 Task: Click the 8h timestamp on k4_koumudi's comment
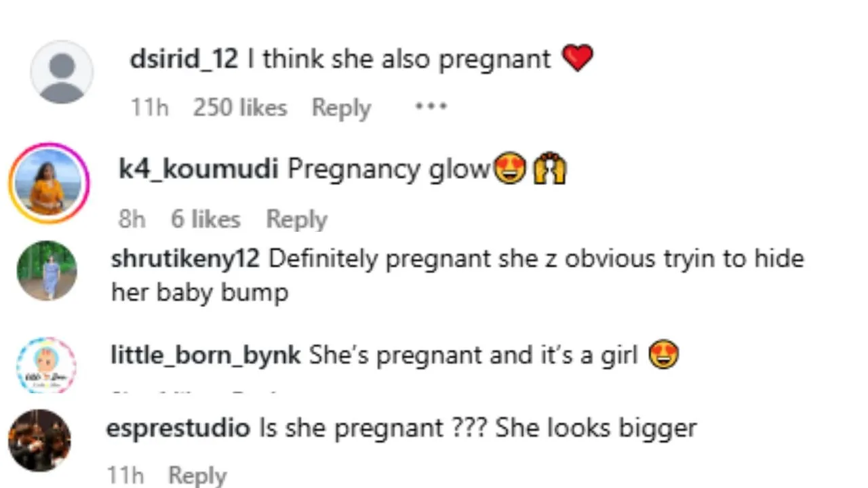point(132,219)
